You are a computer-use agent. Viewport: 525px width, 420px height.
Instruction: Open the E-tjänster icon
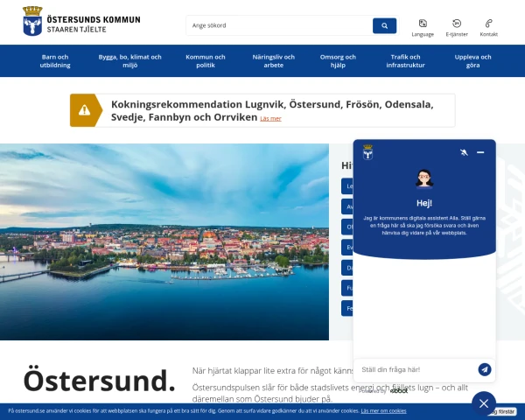(x=457, y=24)
